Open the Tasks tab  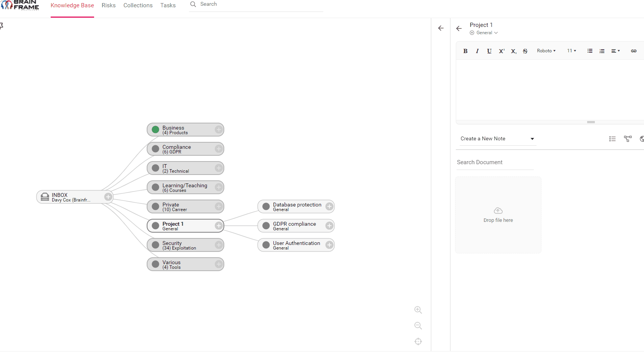pyautogui.click(x=168, y=5)
